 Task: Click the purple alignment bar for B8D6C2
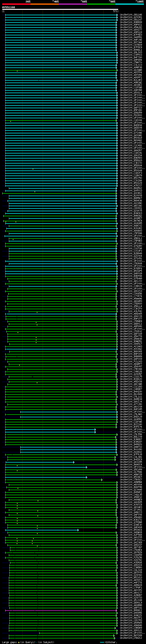click(61, 610)
